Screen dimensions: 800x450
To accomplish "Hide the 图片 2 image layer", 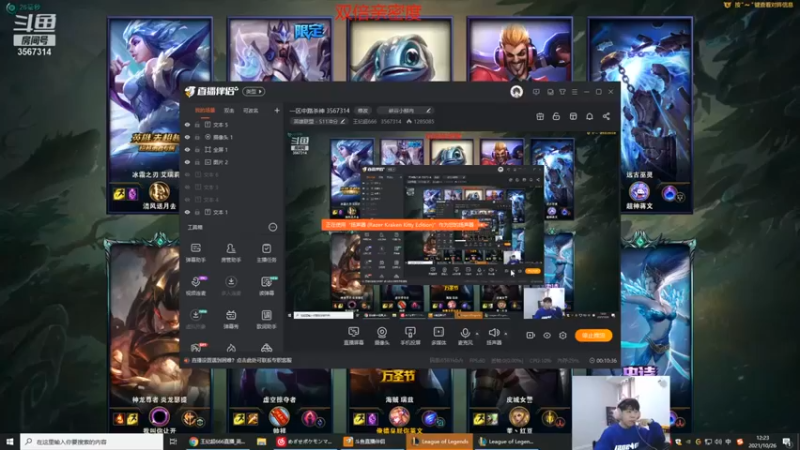I will [187, 162].
